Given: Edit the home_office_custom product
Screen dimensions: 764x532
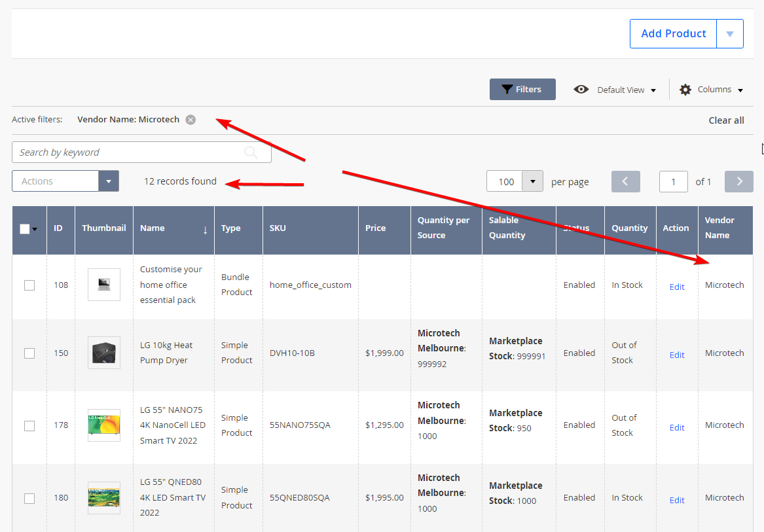Looking at the screenshot, I should point(677,287).
